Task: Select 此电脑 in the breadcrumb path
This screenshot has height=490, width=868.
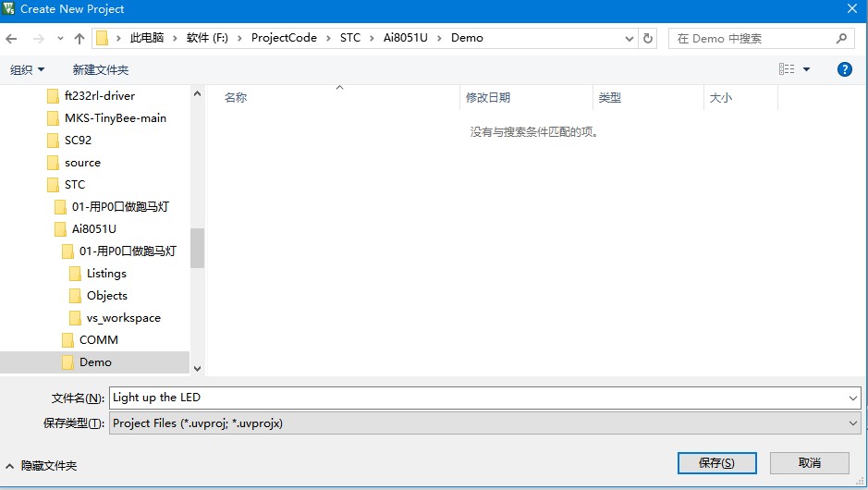Action: pyautogui.click(x=147, y=38)
